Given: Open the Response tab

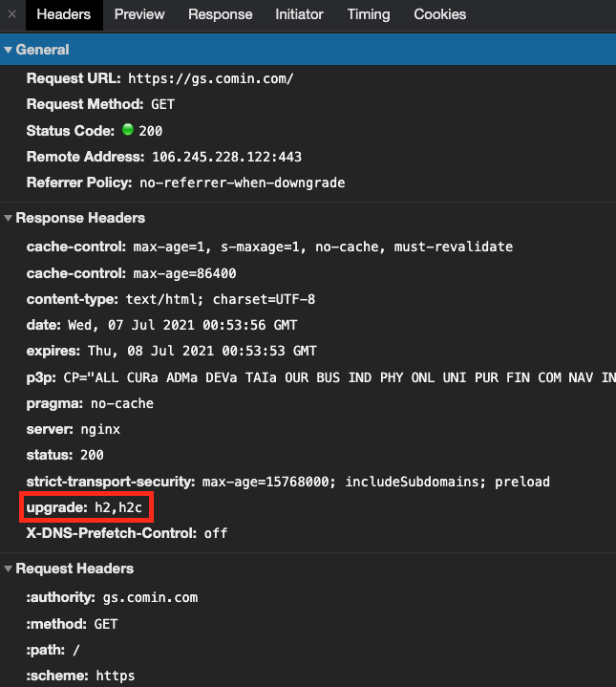Looking at the screenshot, I should point(221,14).
